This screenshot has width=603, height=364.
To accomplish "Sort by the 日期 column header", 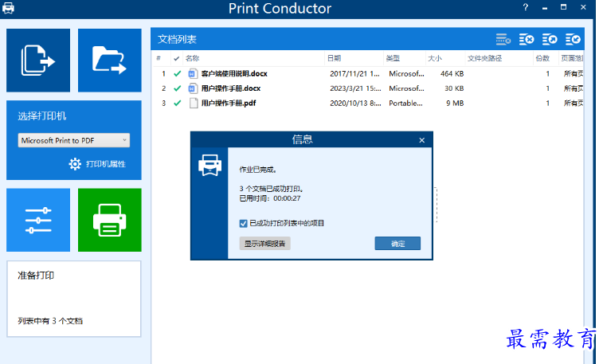I will coord(335,58).
